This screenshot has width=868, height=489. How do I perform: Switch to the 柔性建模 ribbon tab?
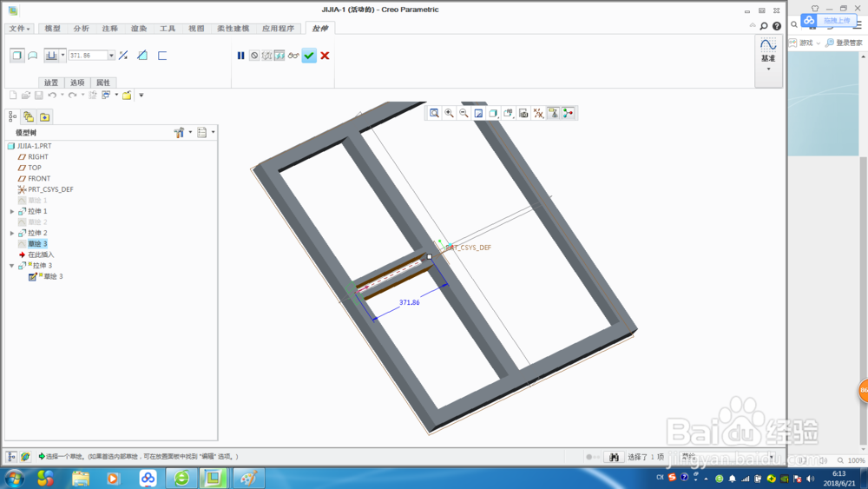(x=233, y=29)
